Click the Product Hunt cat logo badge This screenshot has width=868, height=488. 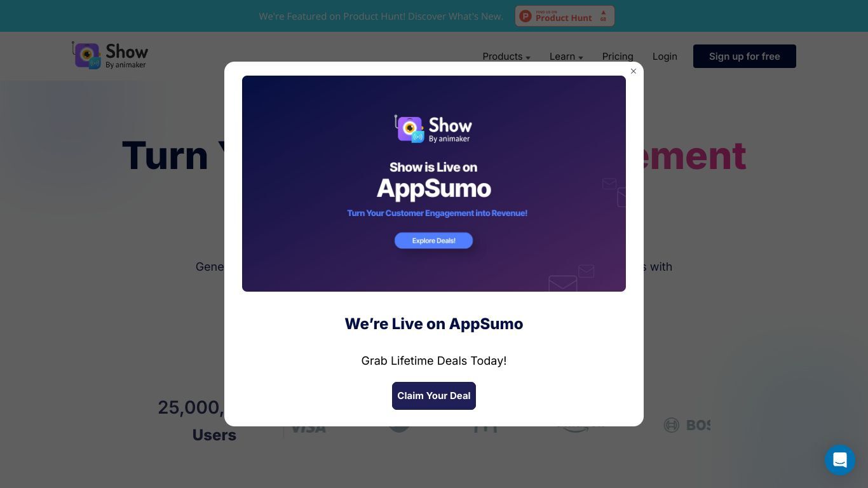[x=526, y=16]
